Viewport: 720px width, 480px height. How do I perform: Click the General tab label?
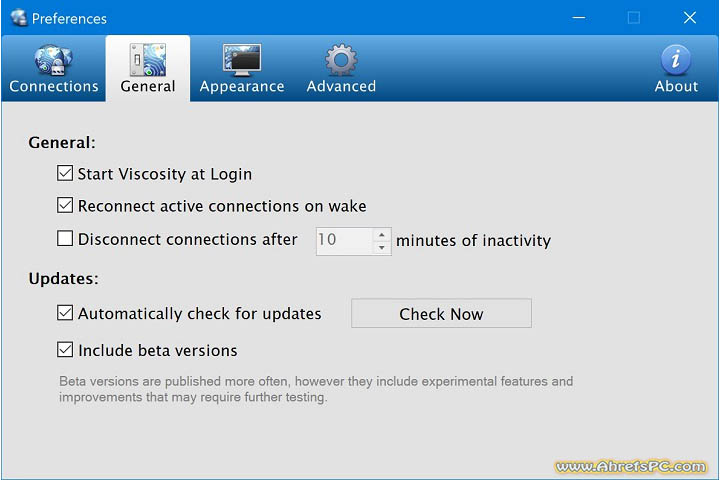148,86
